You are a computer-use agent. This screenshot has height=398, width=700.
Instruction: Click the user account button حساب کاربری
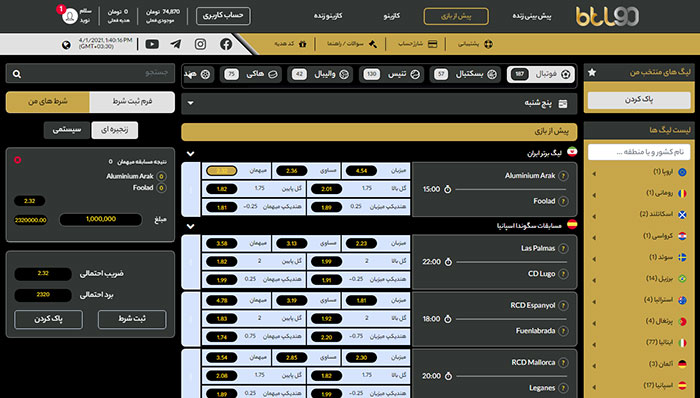point(223,16)
